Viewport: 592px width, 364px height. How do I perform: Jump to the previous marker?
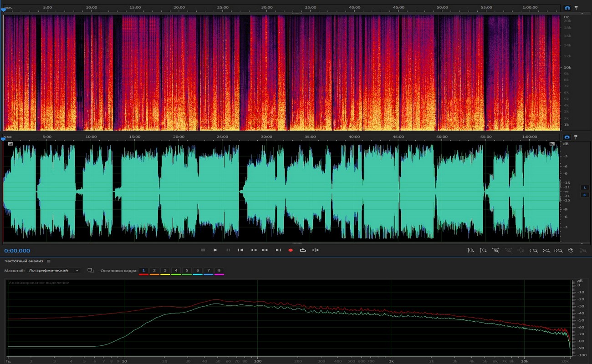coord(240,250)
